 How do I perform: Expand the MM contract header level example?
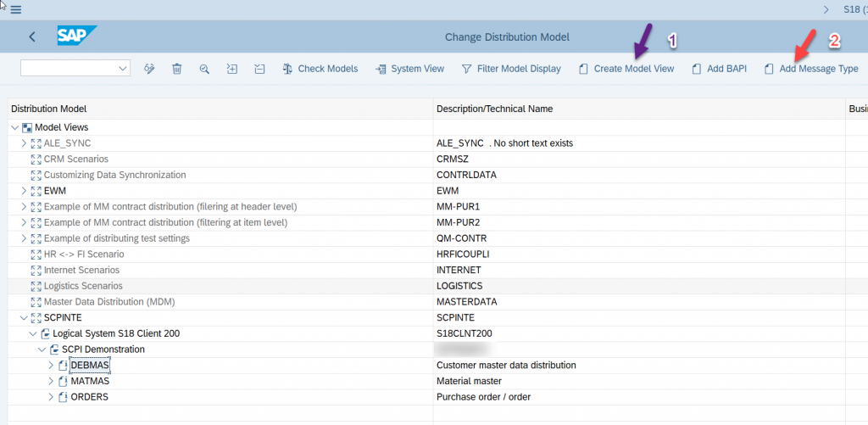pyautogui.click(x=24, y=207)
